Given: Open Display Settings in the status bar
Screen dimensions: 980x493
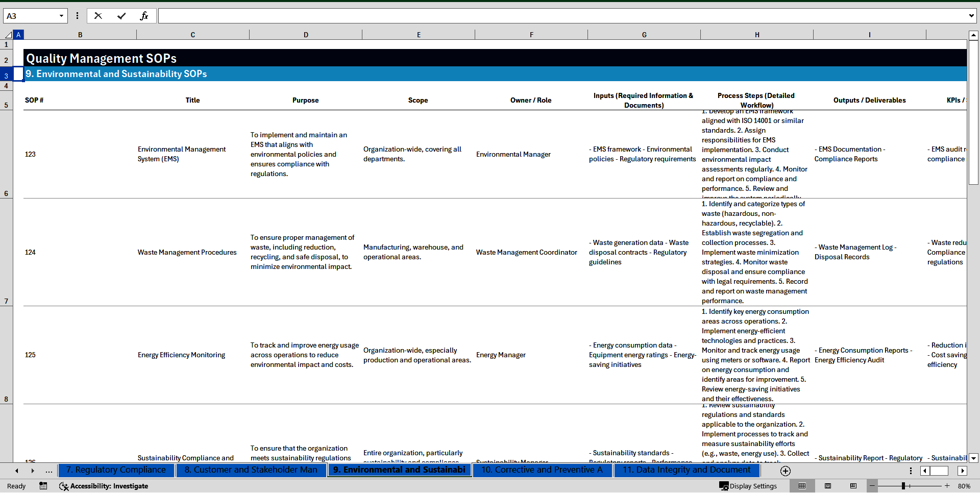Looking at the screenshot, I should coord(748,486).
